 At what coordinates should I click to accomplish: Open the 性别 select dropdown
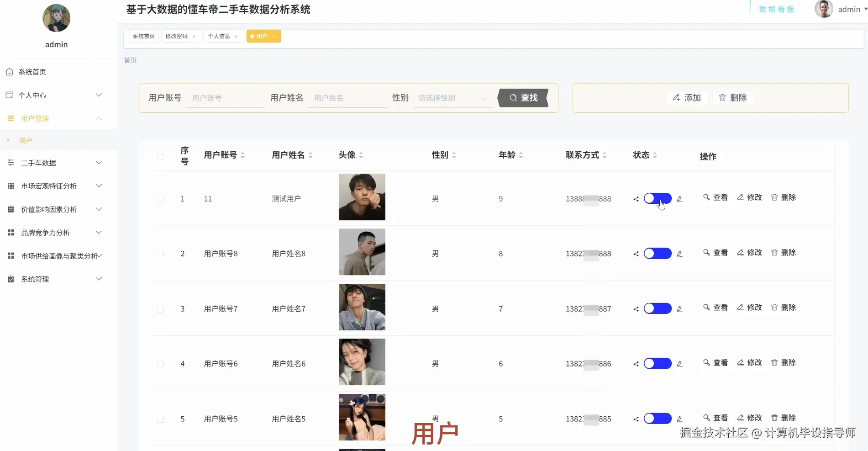(x=453, y=98)
